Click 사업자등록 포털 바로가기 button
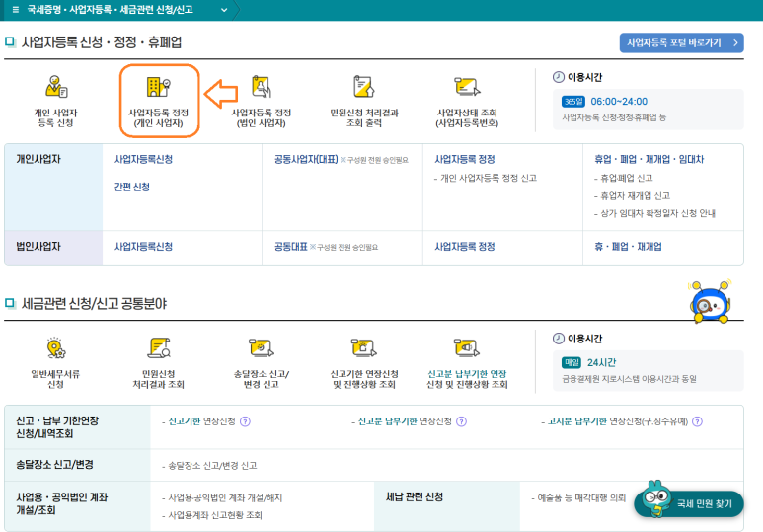 [x=681, y=42]
